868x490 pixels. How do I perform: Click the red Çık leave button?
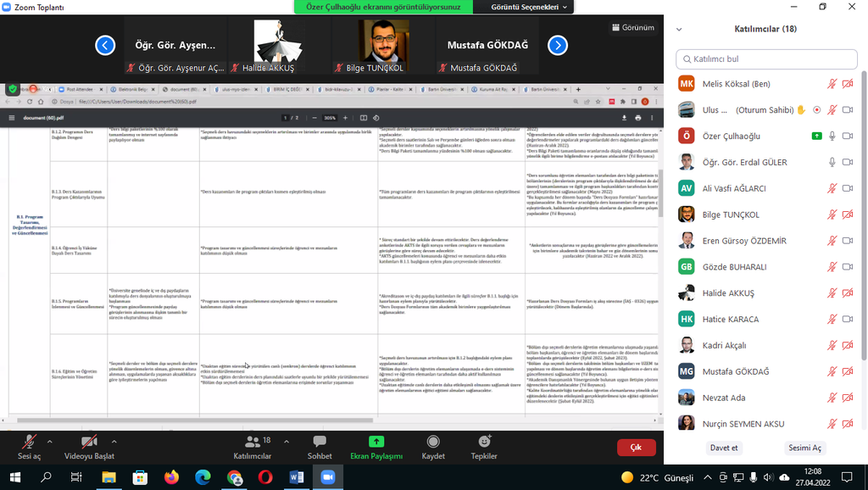(636, 448)
